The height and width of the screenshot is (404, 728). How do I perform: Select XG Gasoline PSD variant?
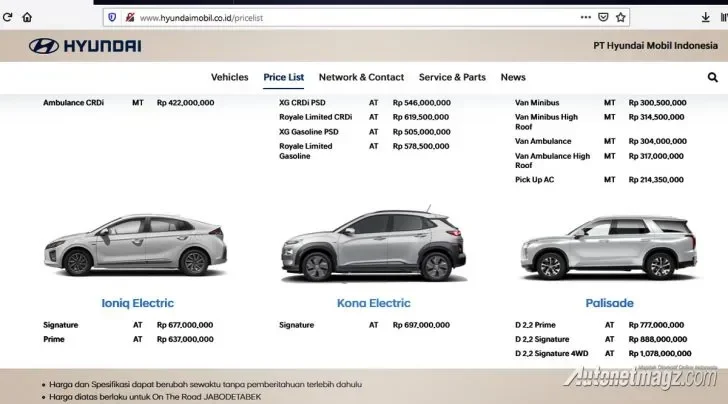309,132
